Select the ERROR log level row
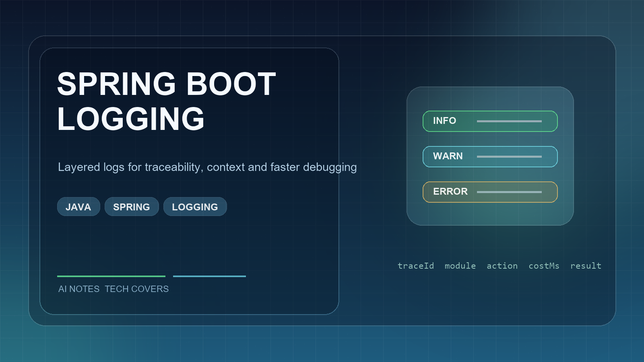This screenshot has width=644, height=362. point(490,192)
